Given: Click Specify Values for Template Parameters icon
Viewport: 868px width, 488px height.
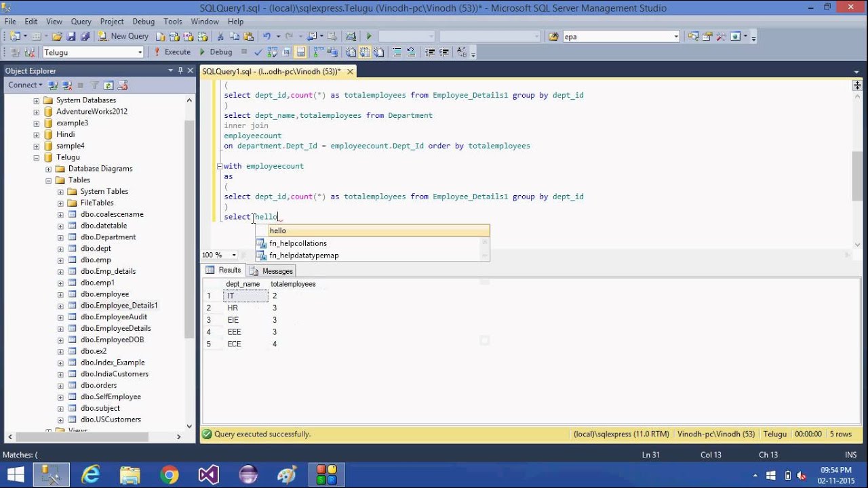Looking at the screenshot, I should [462, 52].
